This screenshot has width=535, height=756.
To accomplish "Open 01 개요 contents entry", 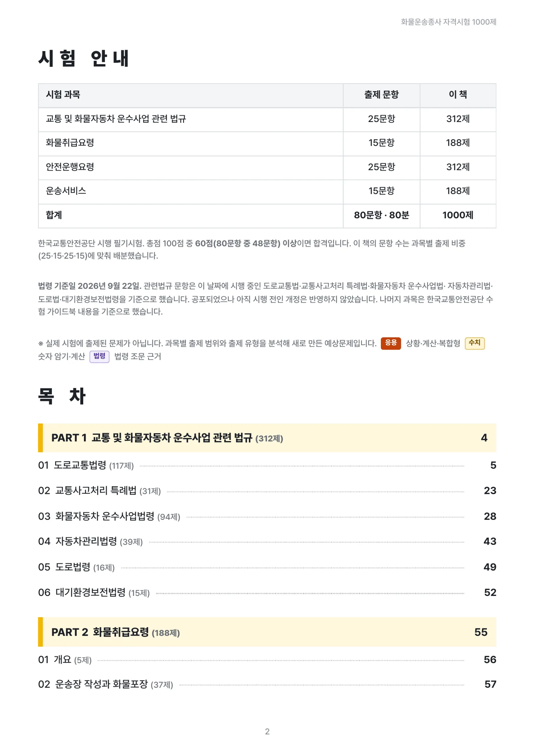I will pyautogui.click(x=267, y=659).
